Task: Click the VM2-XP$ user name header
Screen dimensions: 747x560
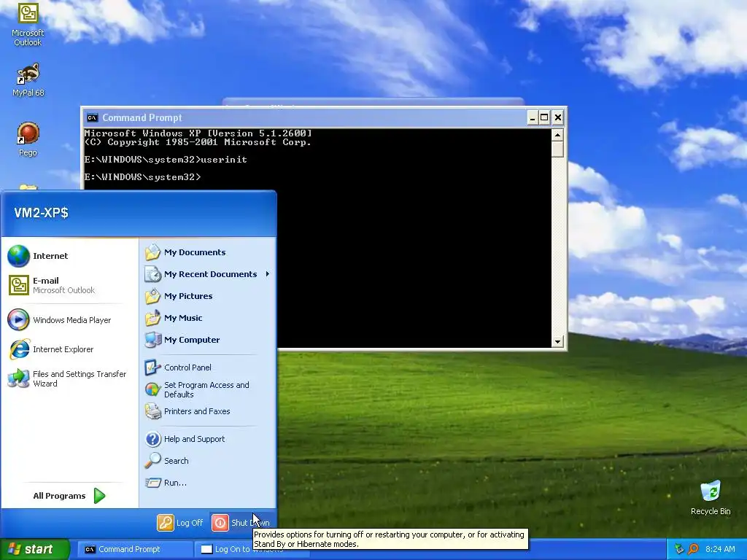Action: pyautogui.click(x=41, y=212)
